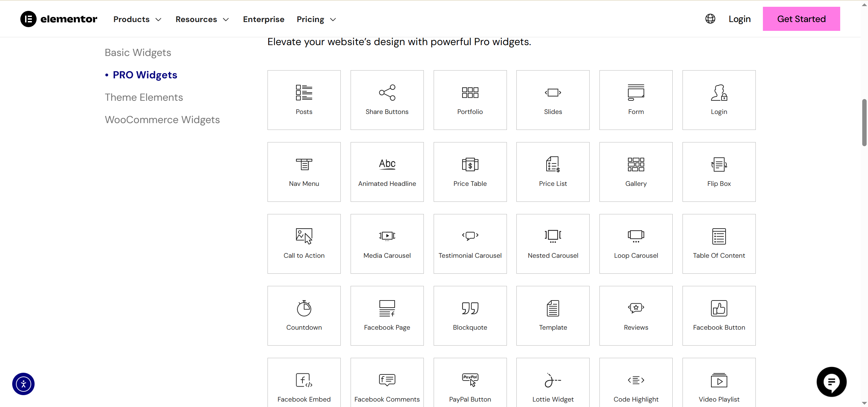Click the Price Table widget icon
The image size is (868, 407).
pos(470,164)
